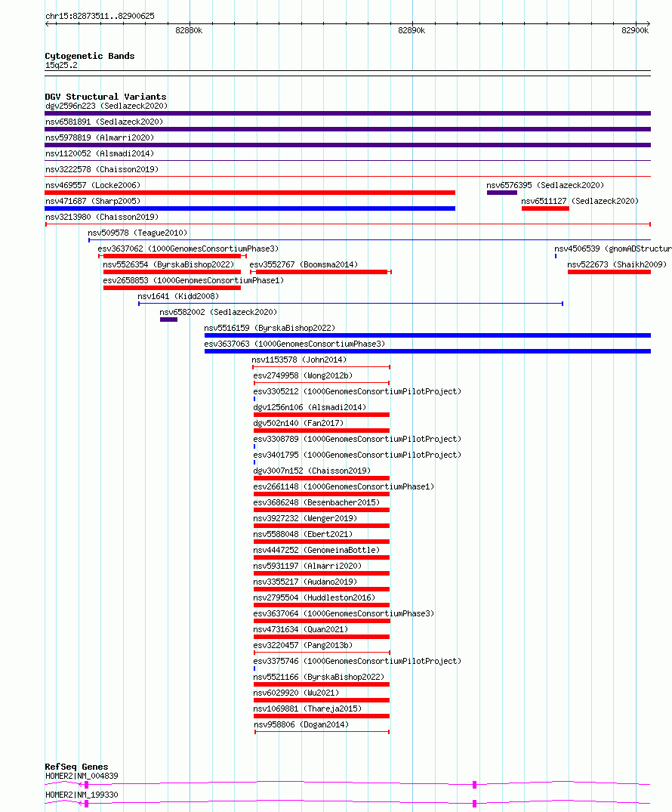672x812 pixels.
Task: Click blue bar of nsv5516159
Action: click(427, 335)
